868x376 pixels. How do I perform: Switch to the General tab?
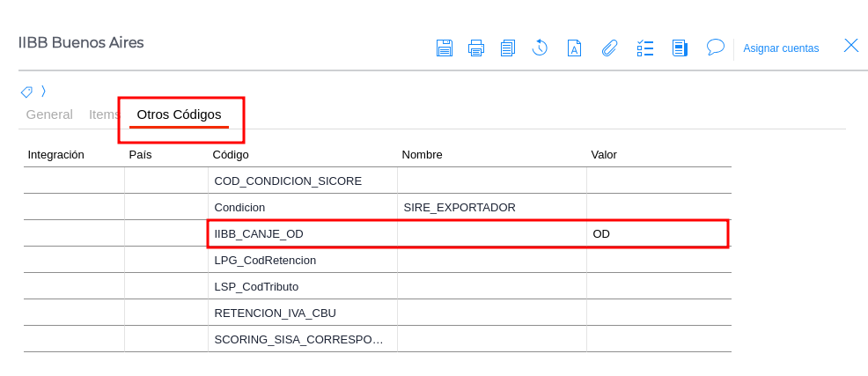49,114
